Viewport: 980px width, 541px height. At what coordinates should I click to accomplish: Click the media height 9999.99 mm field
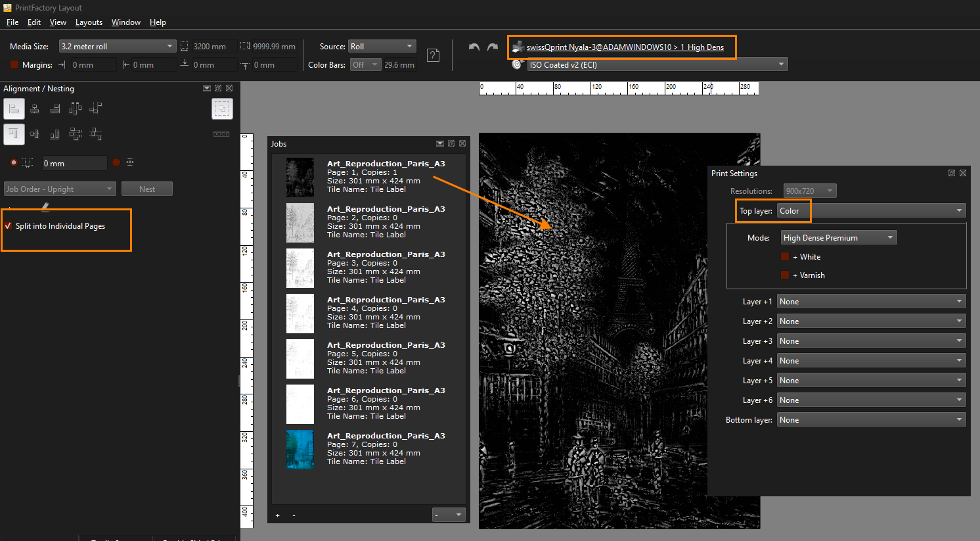(274, 46)
